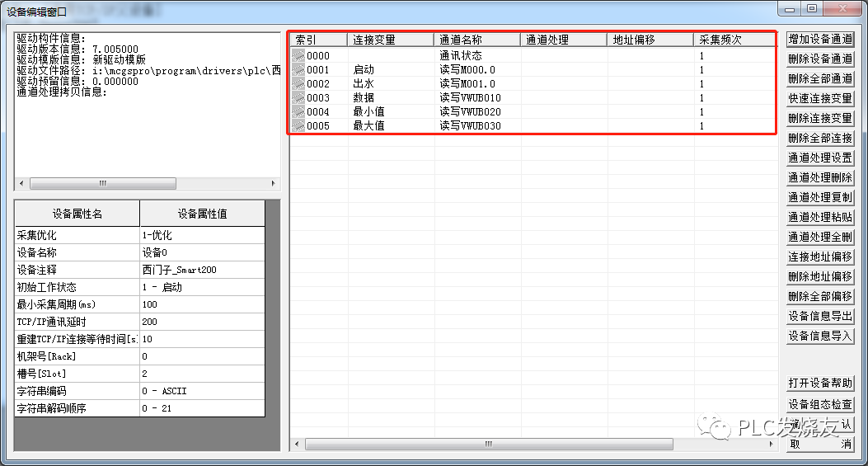Screen dimensions: 868x466
Task: Click 删除全部连接 button
Action: [820, 138]
